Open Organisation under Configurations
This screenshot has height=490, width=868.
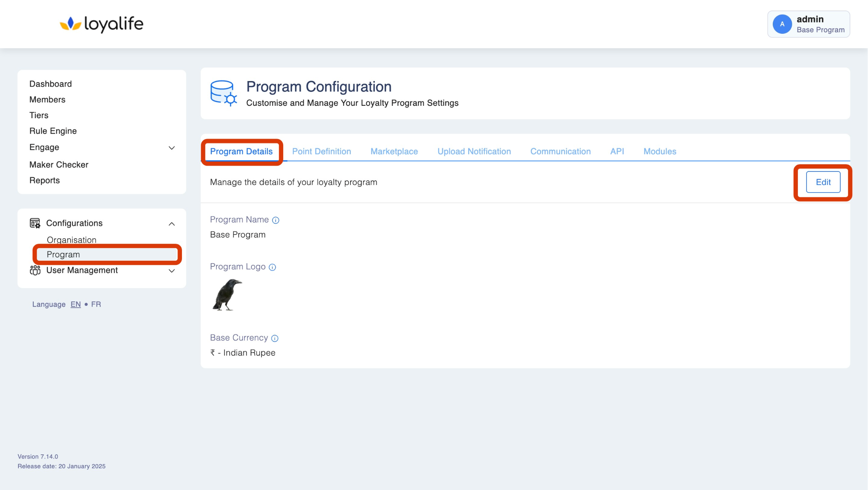coord(71,240)
